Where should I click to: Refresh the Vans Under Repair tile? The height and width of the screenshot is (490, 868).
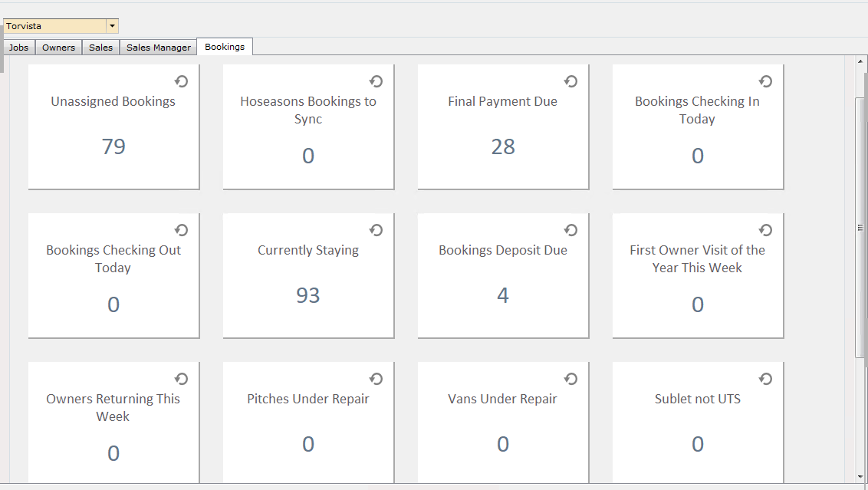tap(571, 379)
